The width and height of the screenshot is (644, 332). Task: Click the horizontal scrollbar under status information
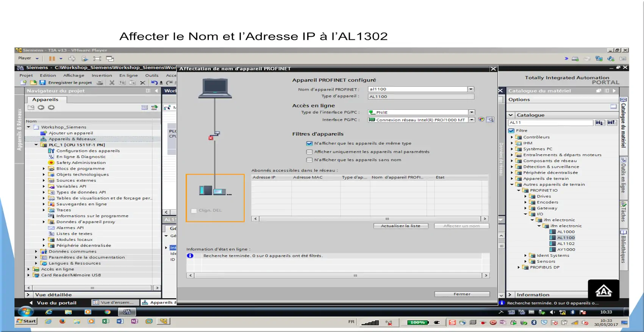click(x=338, y=276)
